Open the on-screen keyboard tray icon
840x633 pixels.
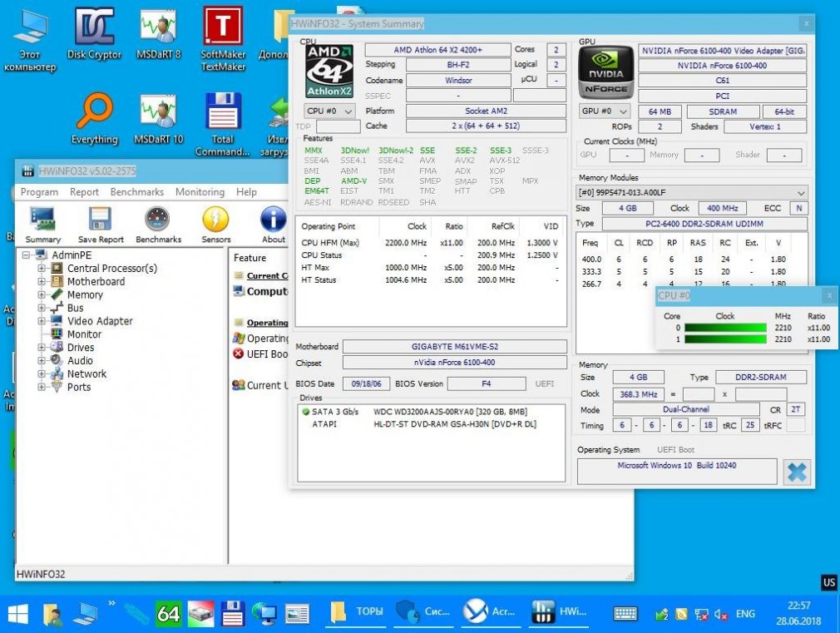click(625, 614)
